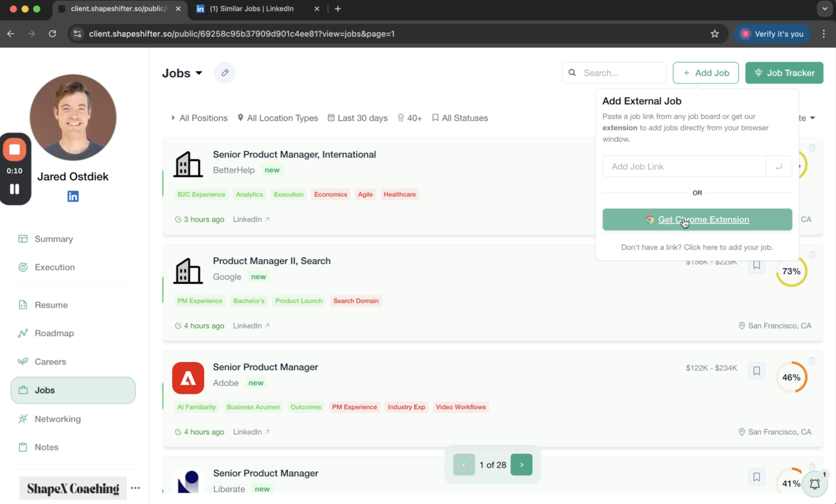This screenshot has height=504, width=836.
Task: Stop the screen recording
Action: coord(15,149)
